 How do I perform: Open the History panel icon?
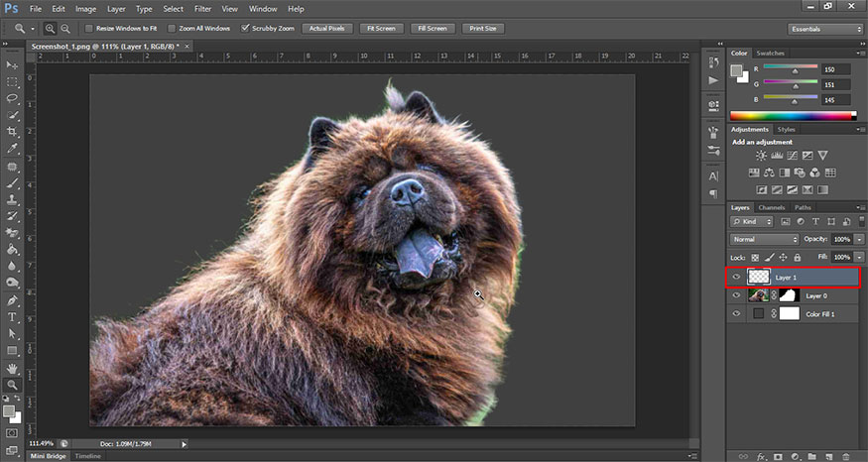(x=713, y=63)
